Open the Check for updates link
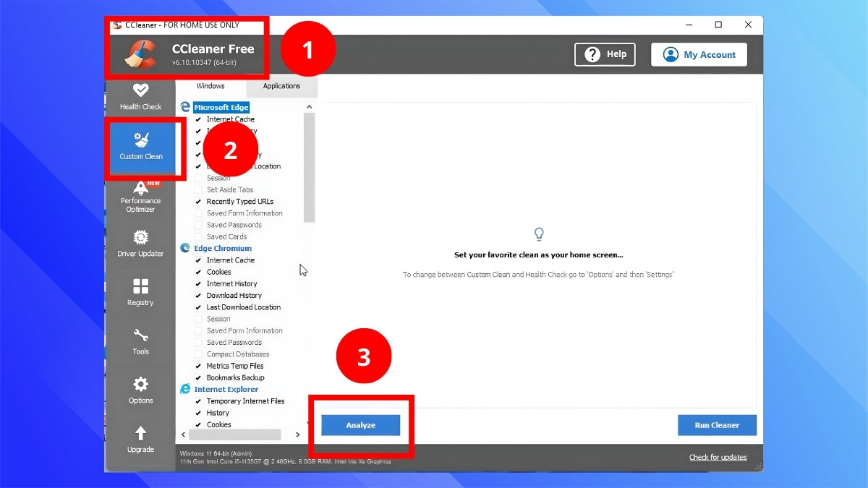Image resolution: width=868 pixels, height=488 pixels. [x=718, y=458]
